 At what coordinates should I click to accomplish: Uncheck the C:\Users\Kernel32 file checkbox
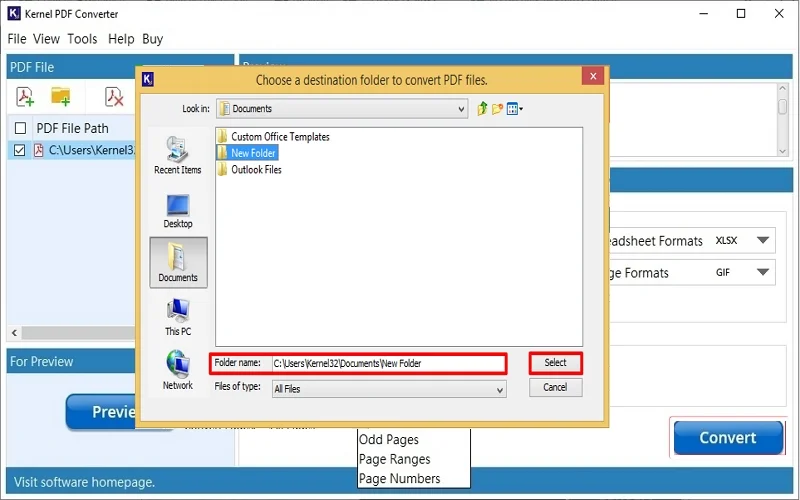tap(19, 150)
